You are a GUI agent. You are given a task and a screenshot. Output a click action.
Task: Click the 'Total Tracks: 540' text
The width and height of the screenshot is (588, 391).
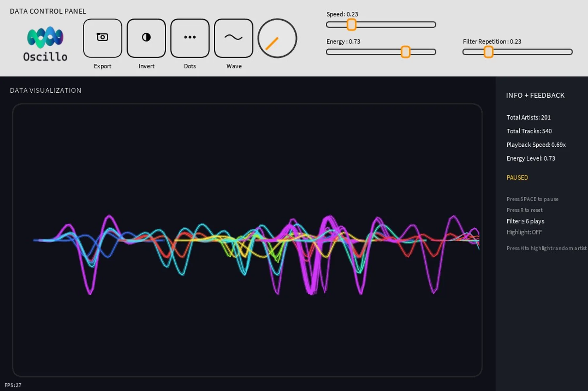529,131
